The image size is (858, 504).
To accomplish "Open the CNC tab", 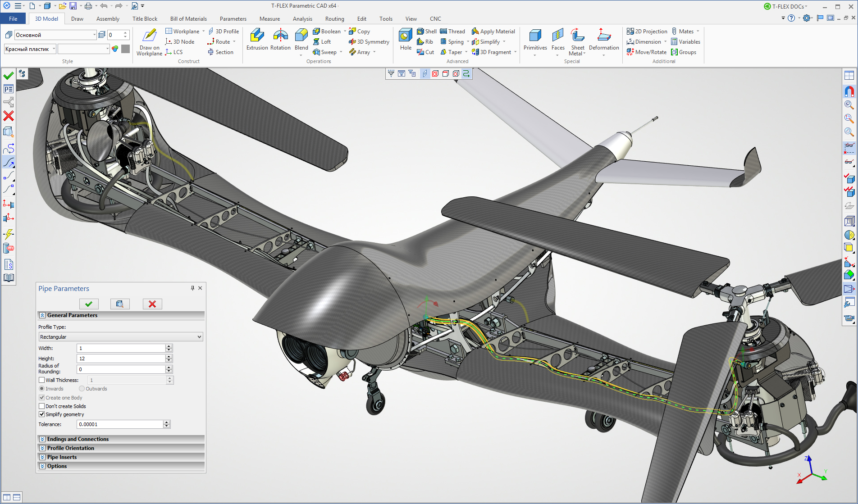I will [x=435, y=19].
